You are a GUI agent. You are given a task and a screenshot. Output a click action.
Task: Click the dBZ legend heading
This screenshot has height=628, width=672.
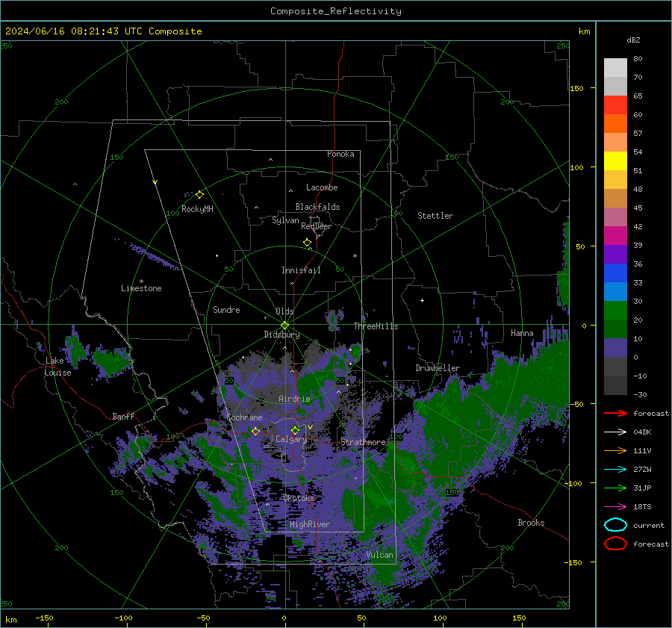coord(633,40)
